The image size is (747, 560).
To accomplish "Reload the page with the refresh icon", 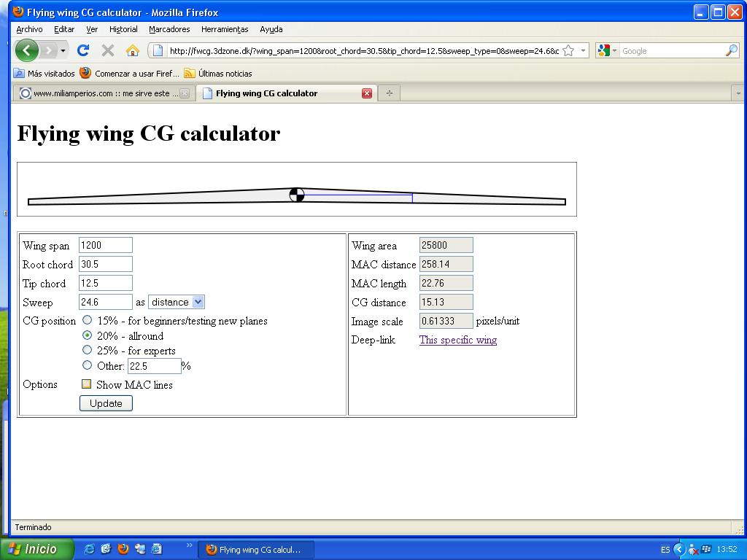I will pos(83,50).
